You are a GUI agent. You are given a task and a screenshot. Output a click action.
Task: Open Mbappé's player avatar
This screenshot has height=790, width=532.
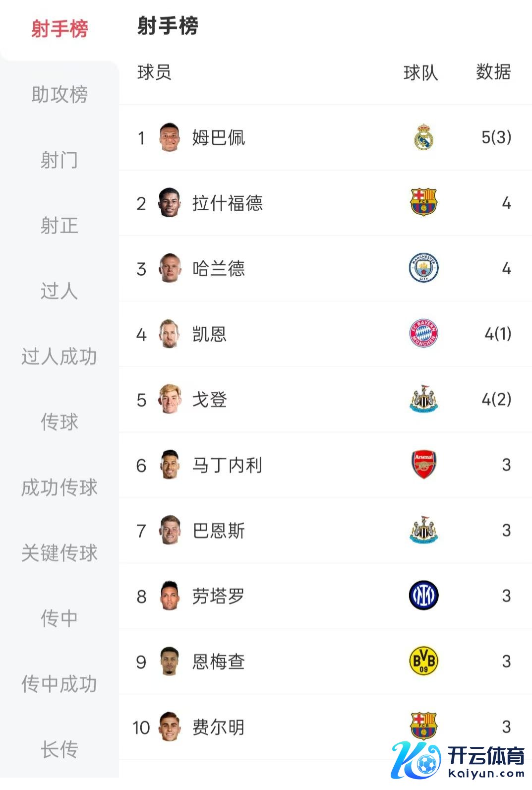point(169,137)
